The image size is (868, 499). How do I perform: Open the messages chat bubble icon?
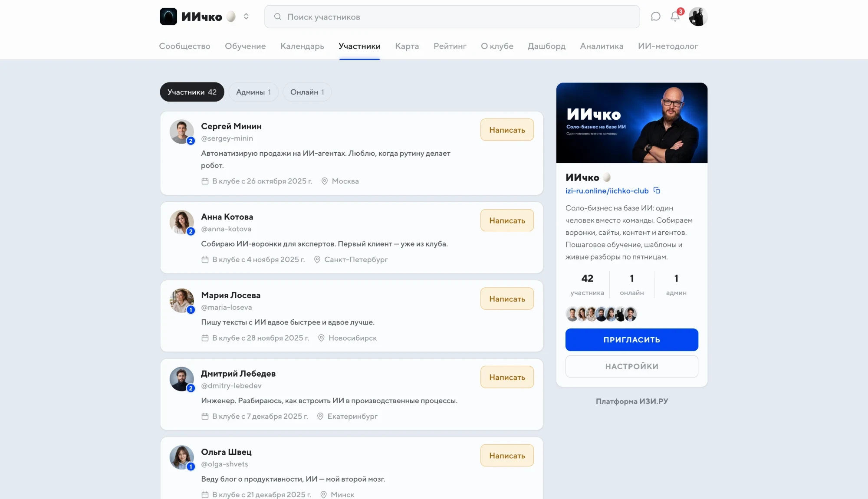[656, 16]
